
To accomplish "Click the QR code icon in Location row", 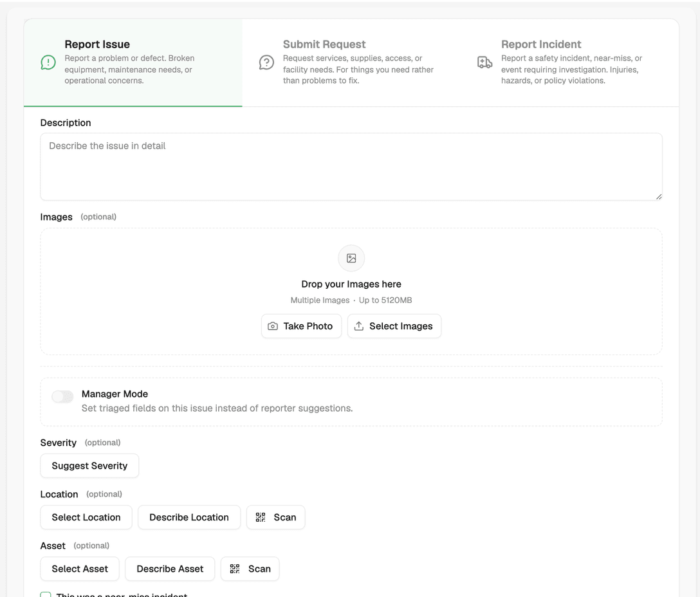I will point(261,517).
